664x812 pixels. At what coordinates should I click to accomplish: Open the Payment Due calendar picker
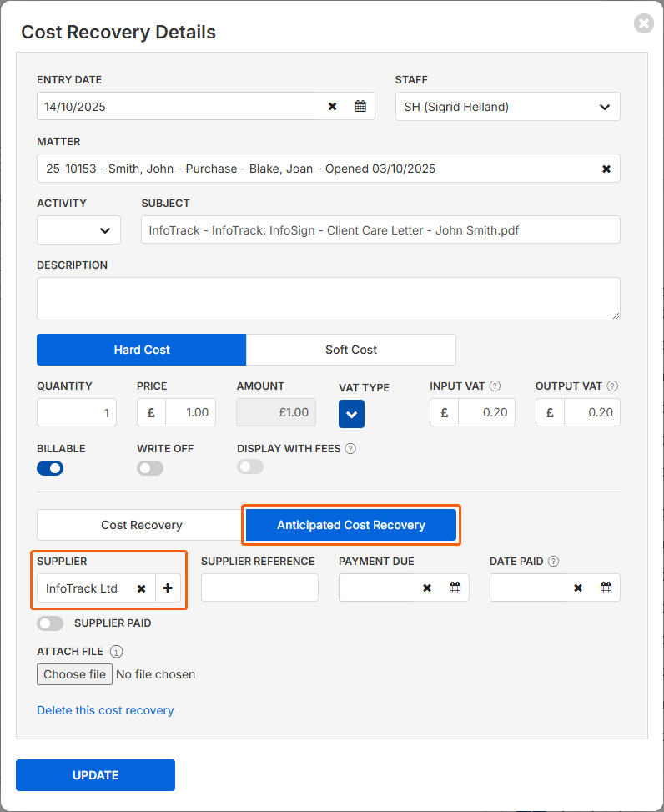pyautogui.click(x=455, y=588)
